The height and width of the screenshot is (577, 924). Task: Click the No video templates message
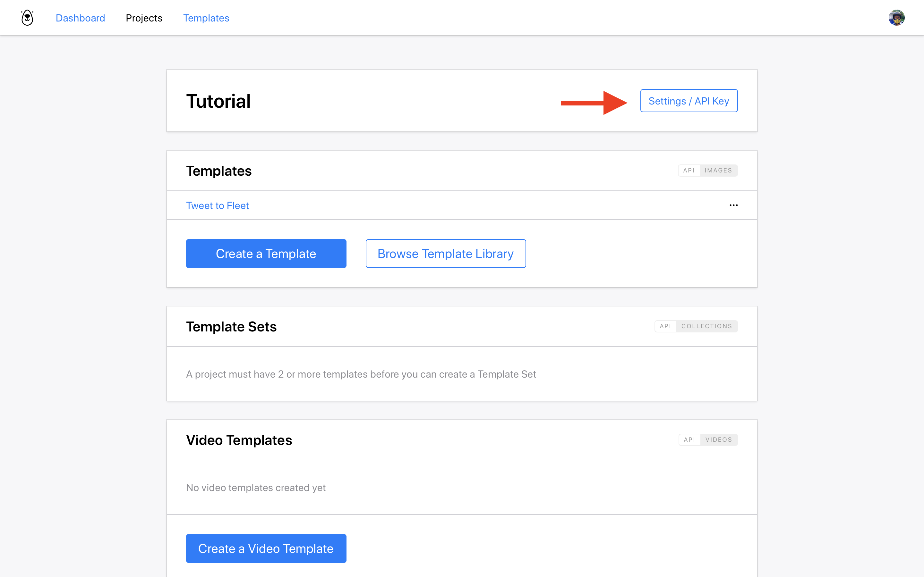click(255, 488)
